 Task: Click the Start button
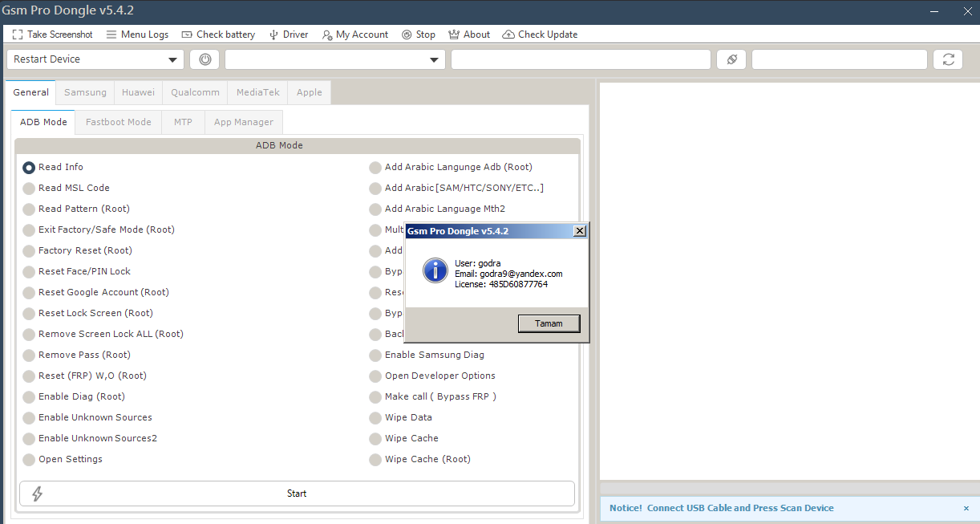pos(297,494)
